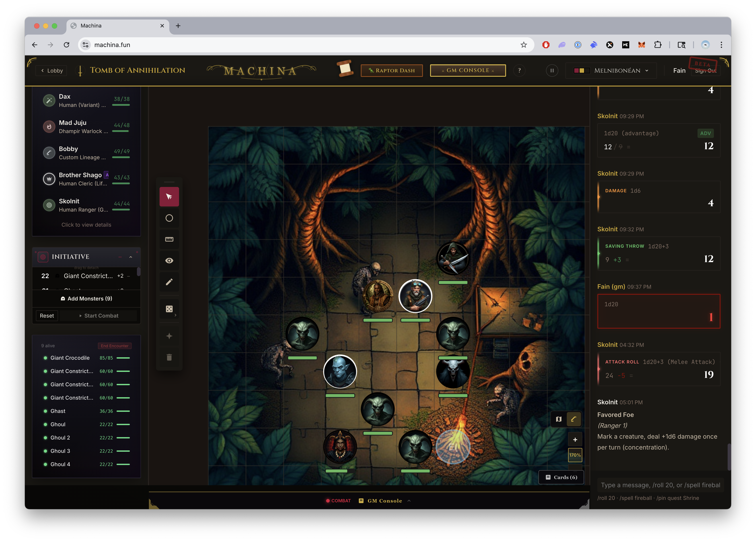This screenshot has width=756, height=542.
Task: Toggle the gold edit mode button
Action: [574, 419]
